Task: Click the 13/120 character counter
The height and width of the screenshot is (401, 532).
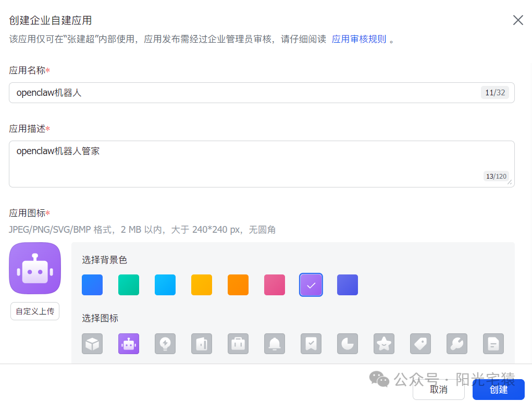Action: [x=496, y=176]
